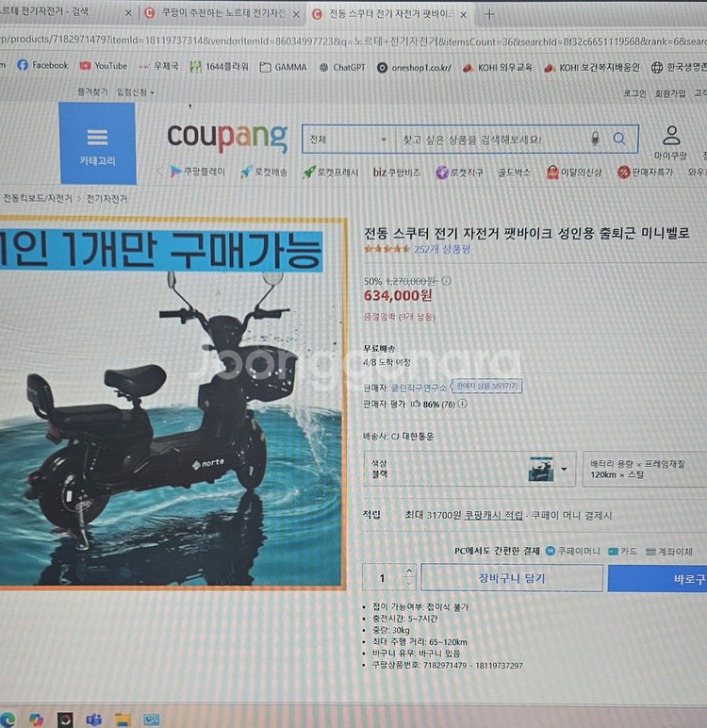Image resolution: width=707 pixels, height=728 pixels.
Task: Click the browser address bar URL
Action: click(x=353, y=41)
